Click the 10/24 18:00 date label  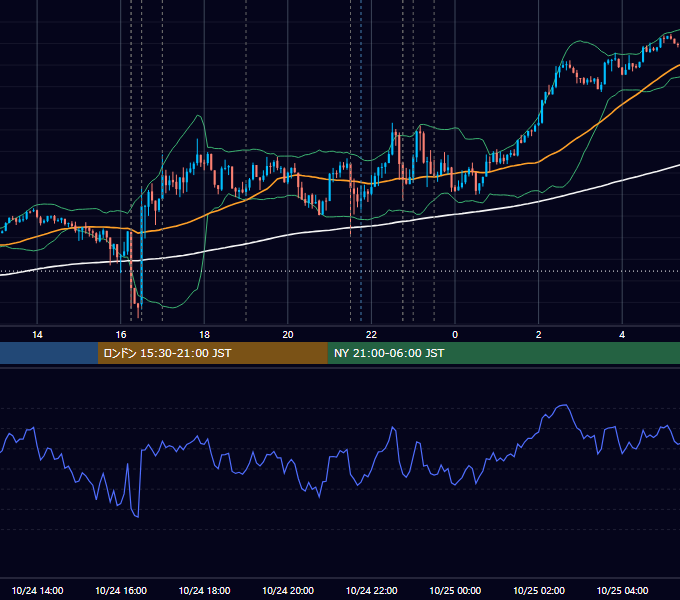point(204,590)
